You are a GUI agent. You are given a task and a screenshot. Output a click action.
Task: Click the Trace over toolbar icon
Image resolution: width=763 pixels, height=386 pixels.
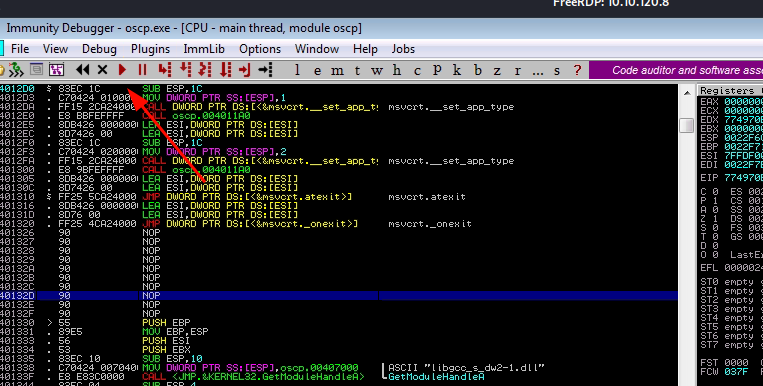coord(225,70)
